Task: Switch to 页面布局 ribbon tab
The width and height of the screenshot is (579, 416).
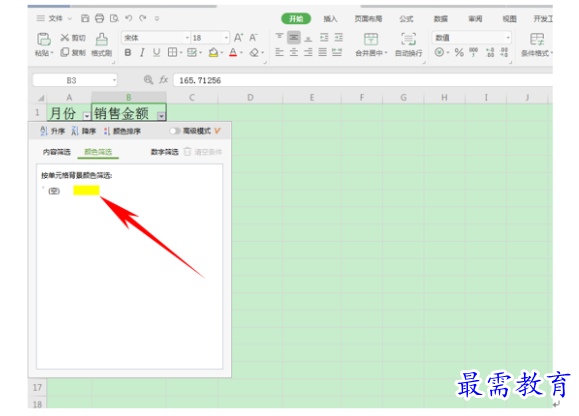Action: tap(368, 18)
